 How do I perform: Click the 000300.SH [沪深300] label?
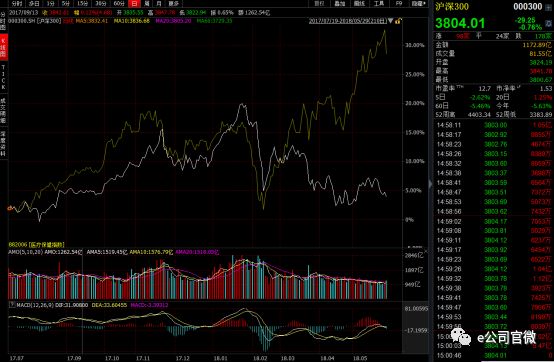click(34, 21)
